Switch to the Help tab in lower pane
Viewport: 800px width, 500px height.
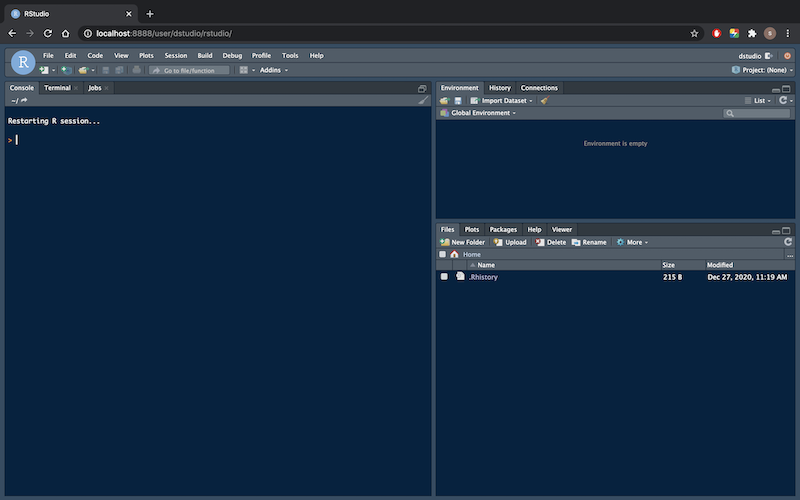(534, 230)
